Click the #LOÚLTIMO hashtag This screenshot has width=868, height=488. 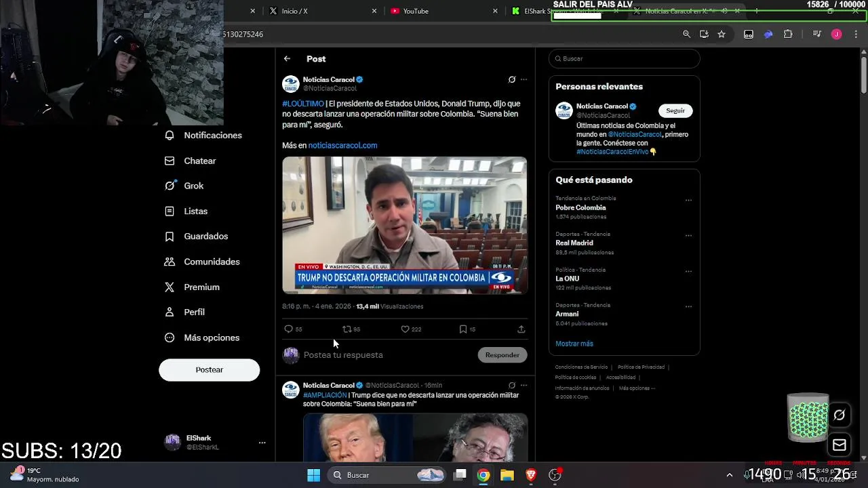[303, 104]
